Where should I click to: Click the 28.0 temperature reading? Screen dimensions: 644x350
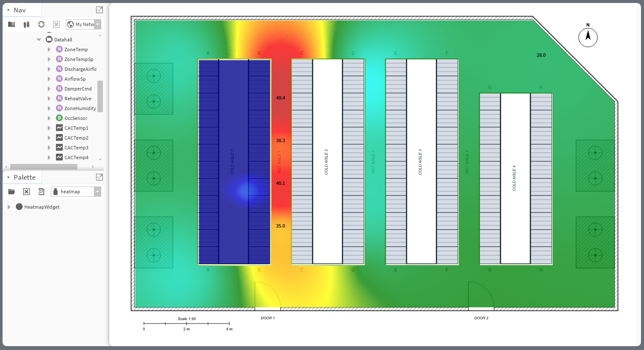[x=541, y=55]
